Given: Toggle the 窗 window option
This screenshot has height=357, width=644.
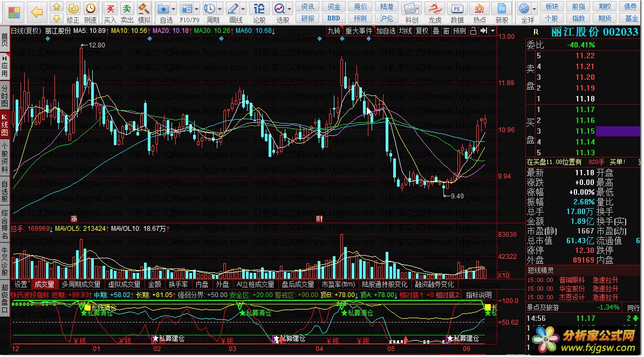Looking at the screenshot, I should pyautogui.click(x=446, y=31).
